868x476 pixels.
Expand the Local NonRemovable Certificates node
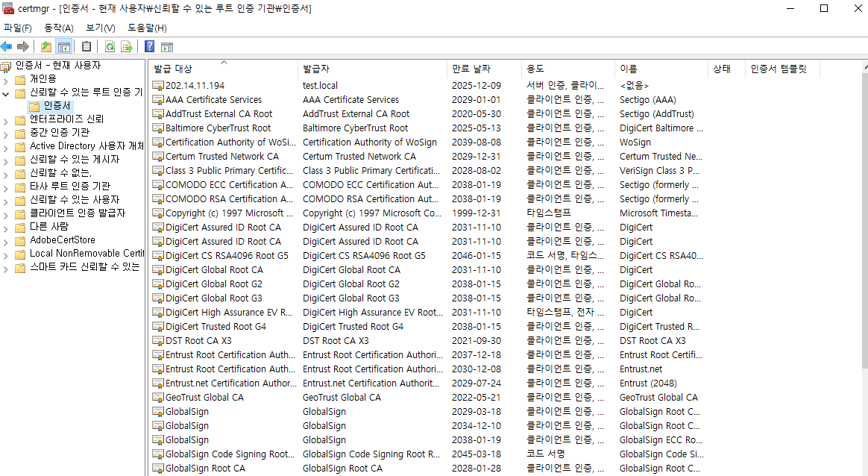click(5, 254)
